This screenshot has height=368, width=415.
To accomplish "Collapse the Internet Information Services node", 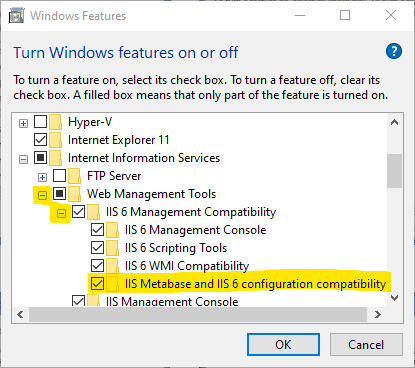I will pos(23,160).
